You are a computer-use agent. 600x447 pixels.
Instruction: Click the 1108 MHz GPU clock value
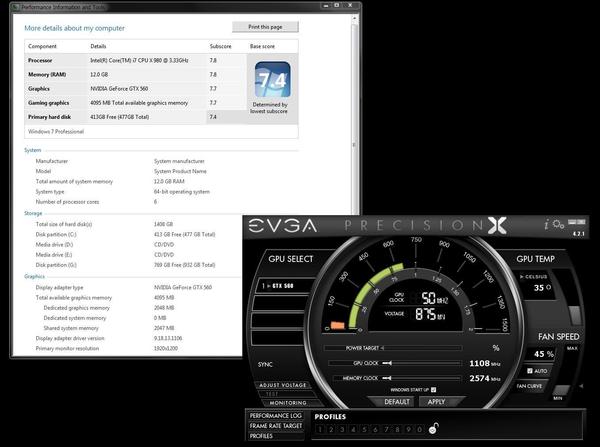pyautogui.click(x=484, y=363)
